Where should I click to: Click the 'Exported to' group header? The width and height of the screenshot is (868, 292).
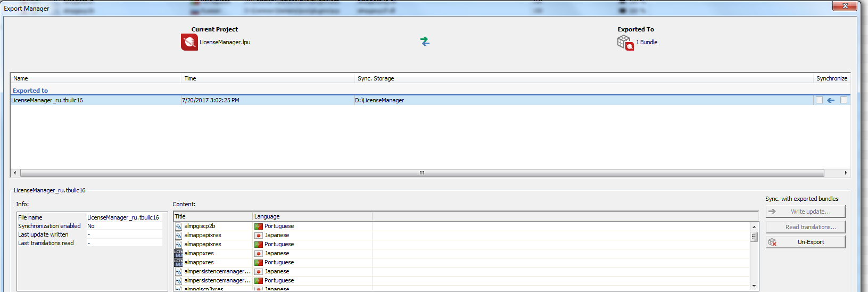[x=30, y=91]
